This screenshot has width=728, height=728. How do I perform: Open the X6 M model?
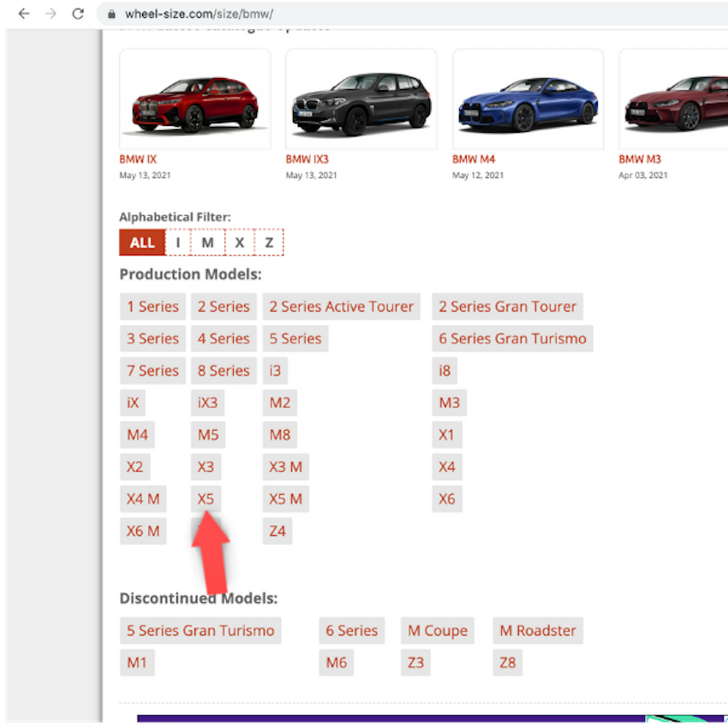click(143, 531)
